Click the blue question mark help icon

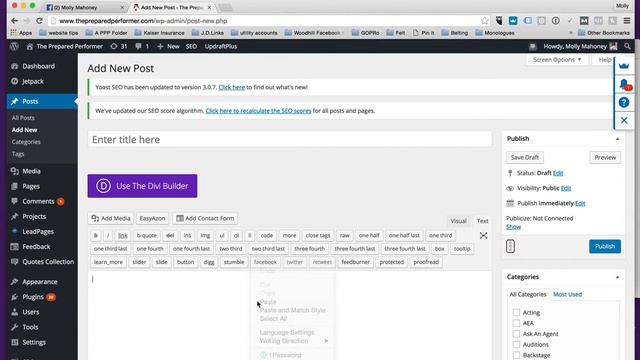[624, 102]
